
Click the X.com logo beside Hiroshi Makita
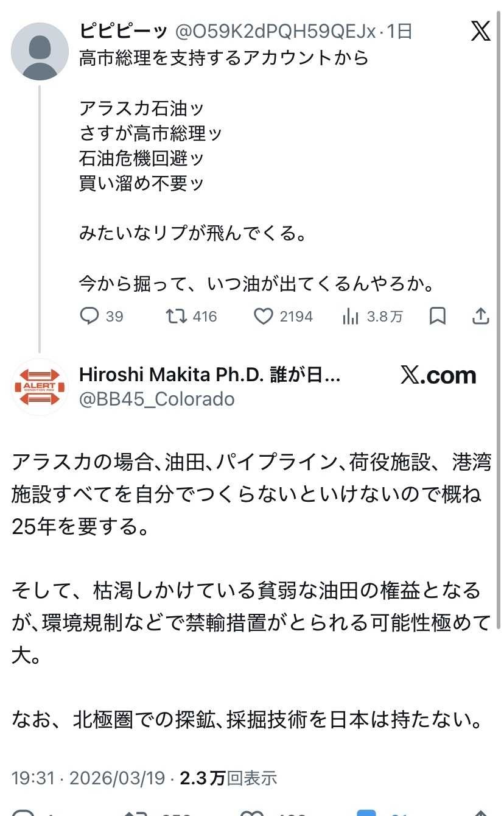[438, 375]
